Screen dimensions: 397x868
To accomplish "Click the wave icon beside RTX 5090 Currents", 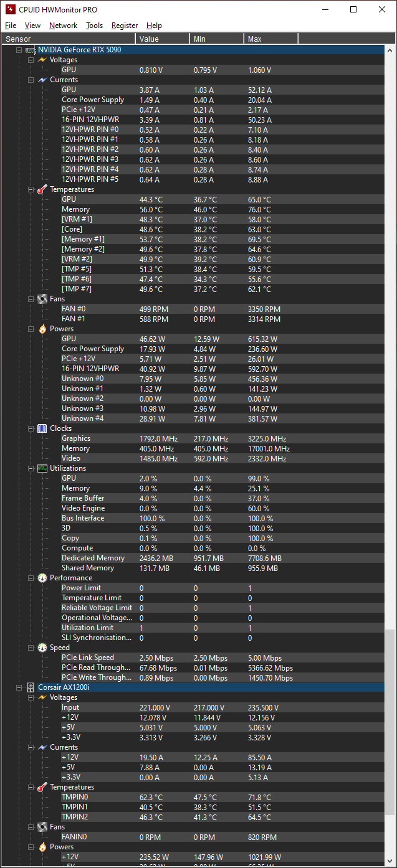I will (42, 80).
